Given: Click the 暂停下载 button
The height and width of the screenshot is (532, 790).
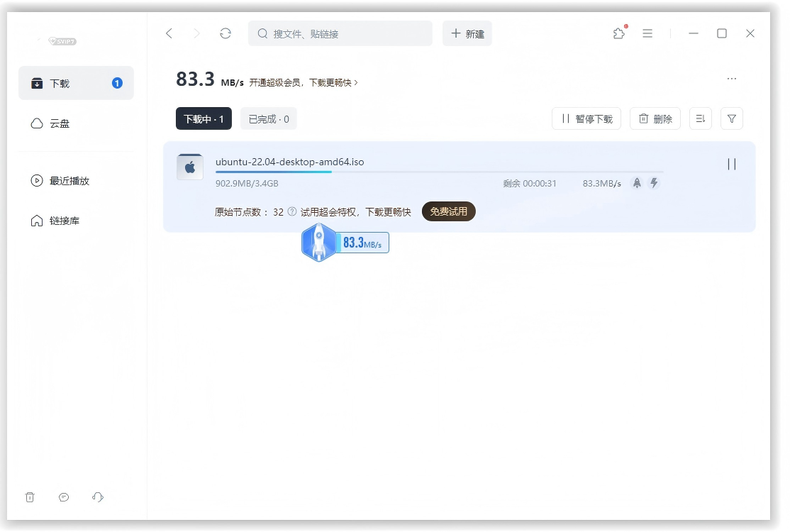Looking at the screenshot, I should (586, 119).
